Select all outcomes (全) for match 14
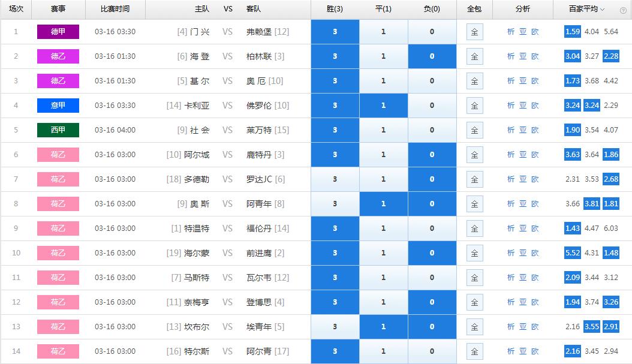Image resolution: width=632 pixels, height=364 pixels. pyautogui.click(x=474, y=351)
